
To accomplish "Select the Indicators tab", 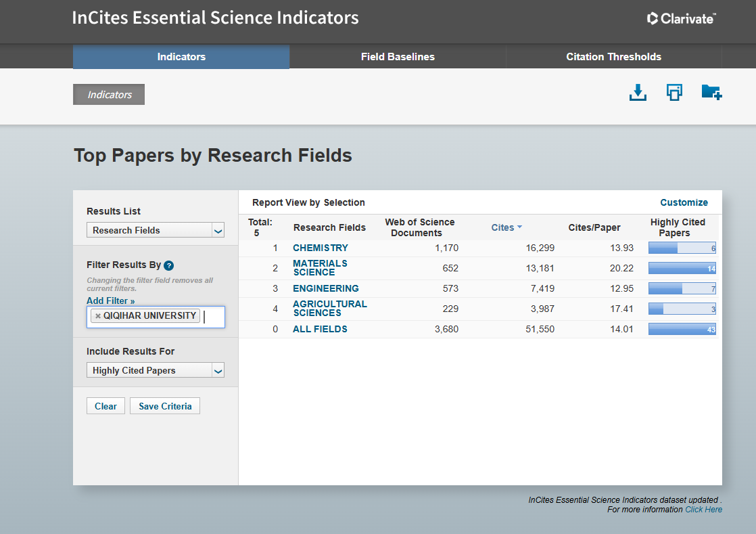I will click(x=181, y=57).
